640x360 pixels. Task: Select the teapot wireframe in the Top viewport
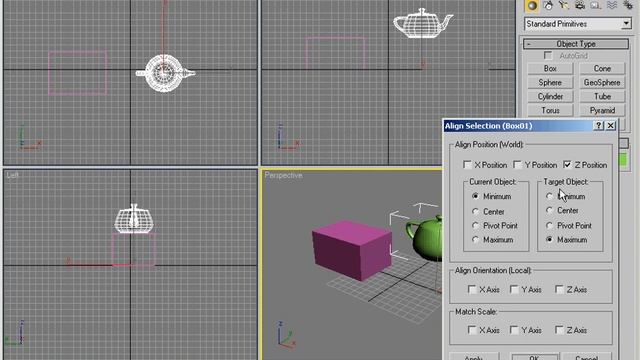point(165,73)
